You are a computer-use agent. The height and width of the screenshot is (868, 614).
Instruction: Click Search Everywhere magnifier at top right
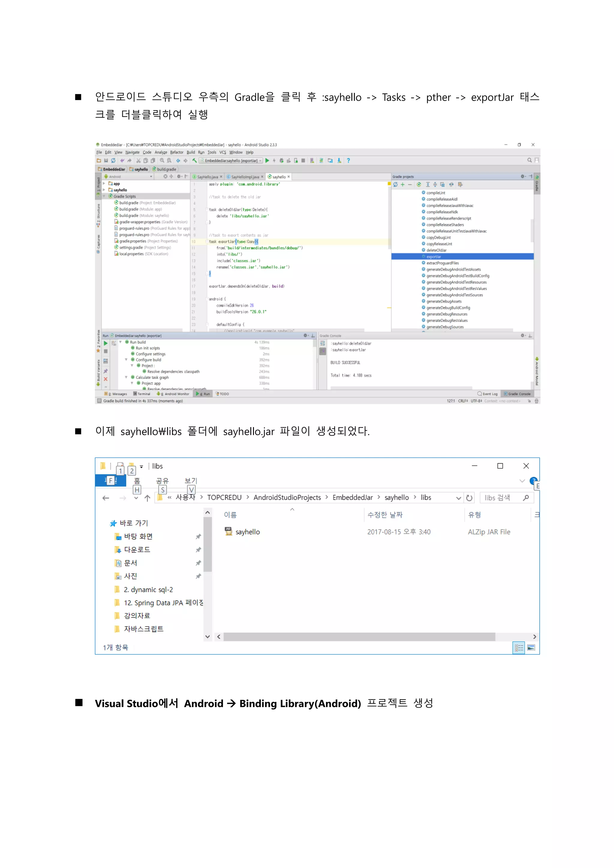530,160
